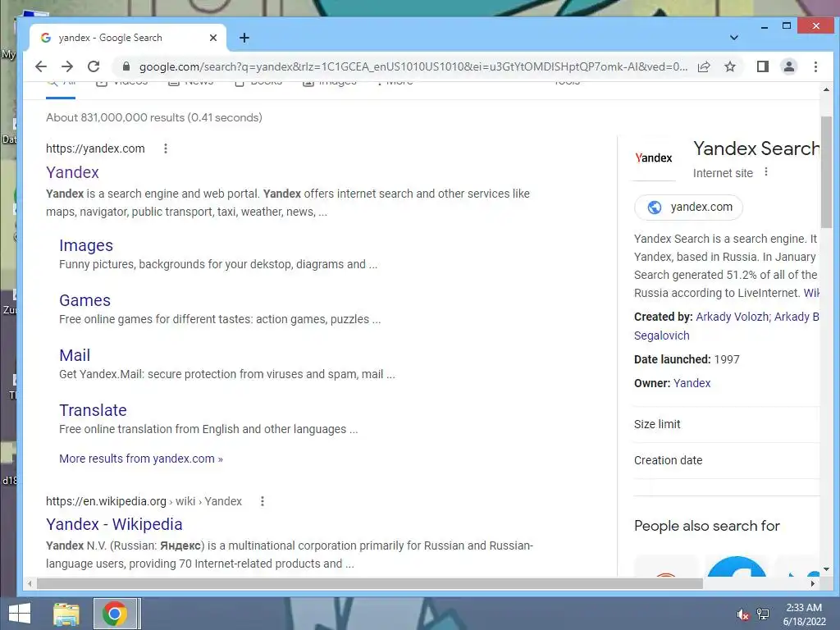The width and height of the screenshot is (840, 630).
Task: Open Yandex owner link
Action: (692, 383)
